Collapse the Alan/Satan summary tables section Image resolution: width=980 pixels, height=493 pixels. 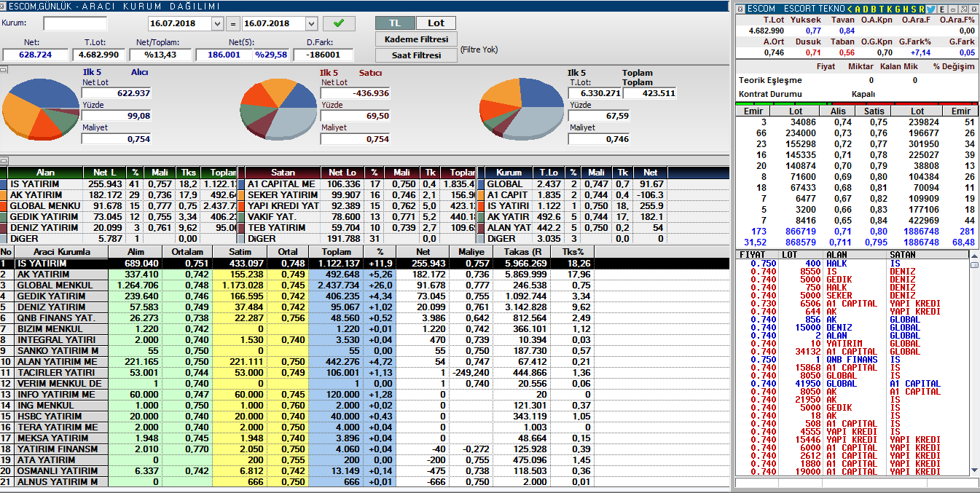pos(4,161)
